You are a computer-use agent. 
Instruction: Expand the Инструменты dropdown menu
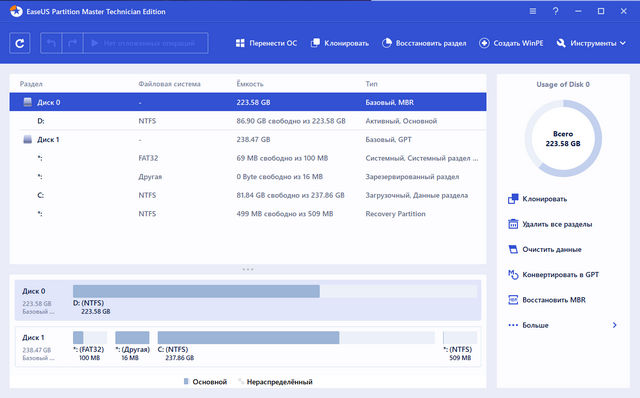(x=591, y=43)
